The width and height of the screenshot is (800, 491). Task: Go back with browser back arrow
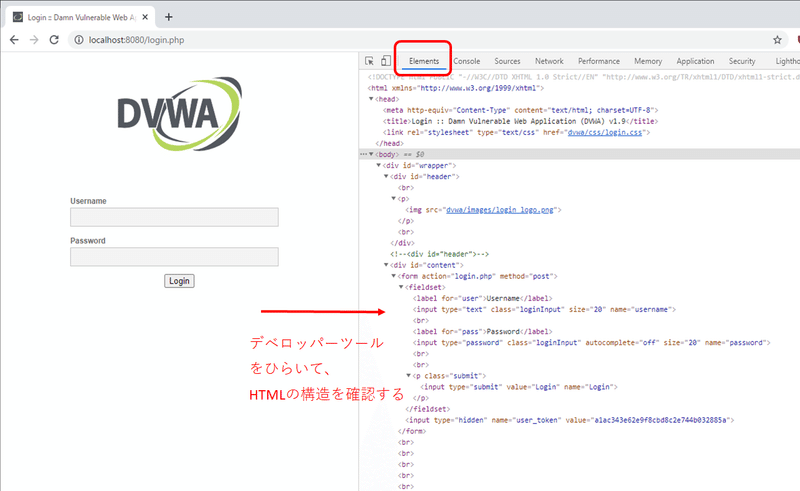[14, 40]
